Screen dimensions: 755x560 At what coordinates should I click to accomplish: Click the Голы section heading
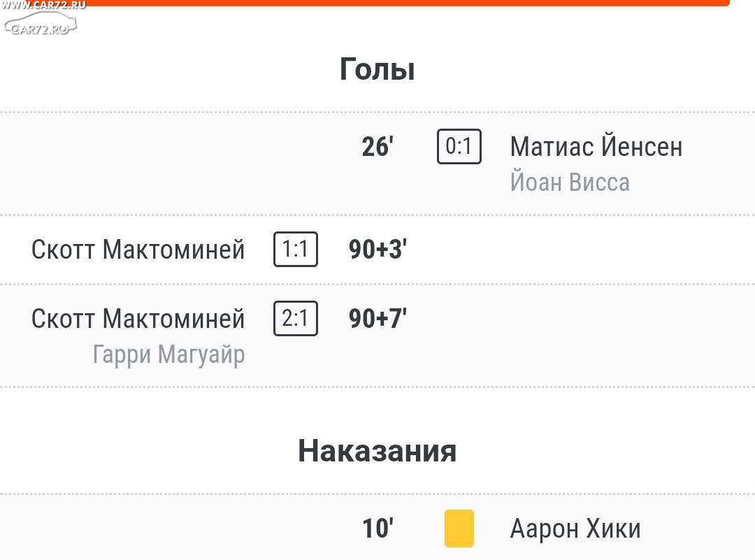(x=377, y=69)
